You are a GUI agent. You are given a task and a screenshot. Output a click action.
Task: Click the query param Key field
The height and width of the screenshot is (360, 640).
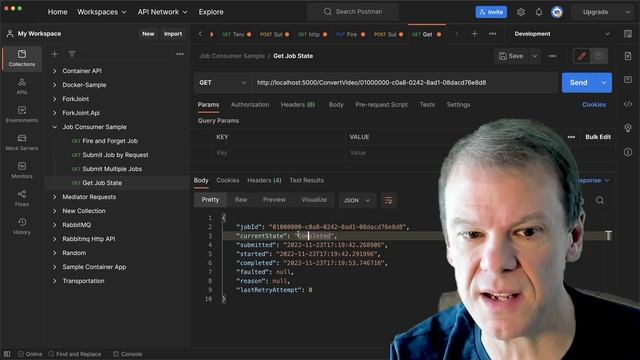[278, 153]
